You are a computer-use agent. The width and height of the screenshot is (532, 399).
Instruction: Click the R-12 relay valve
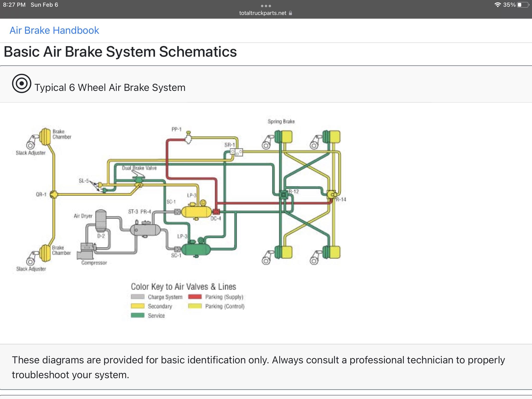[284, 194]
